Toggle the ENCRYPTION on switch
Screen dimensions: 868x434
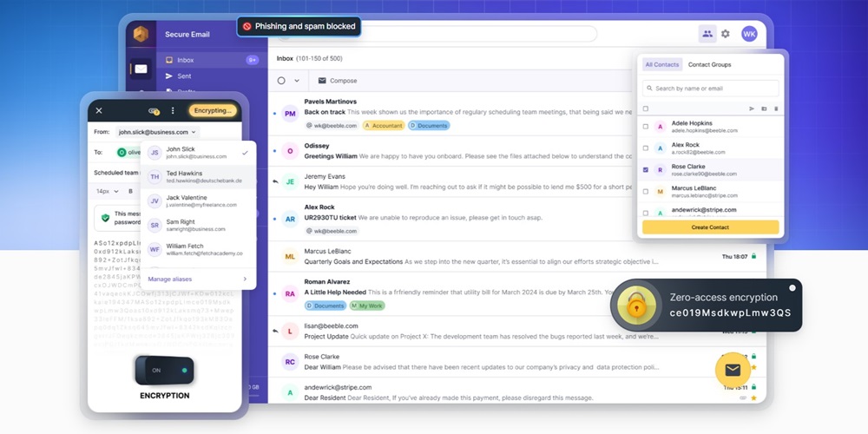pyautogui.click(x=164, y=371)
